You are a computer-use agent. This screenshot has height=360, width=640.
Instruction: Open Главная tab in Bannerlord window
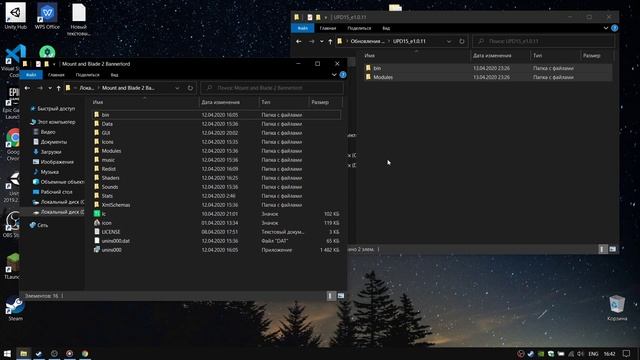[x=56, y=75]
